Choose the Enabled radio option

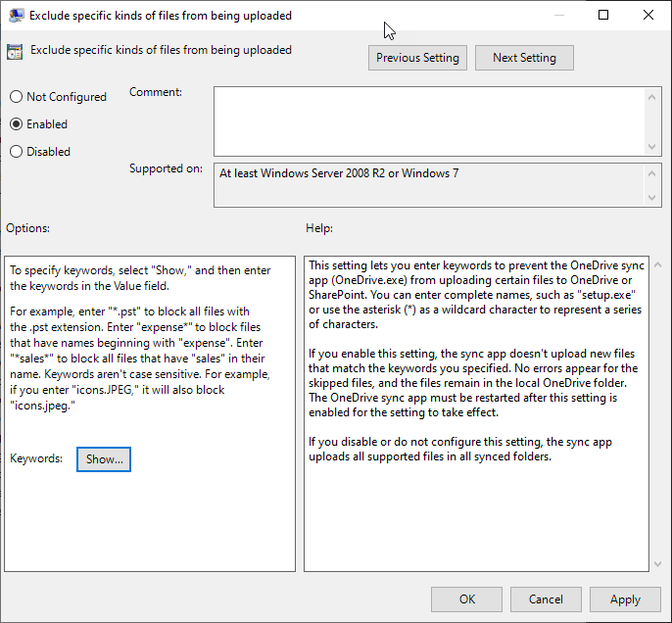[x=16, y=124]
